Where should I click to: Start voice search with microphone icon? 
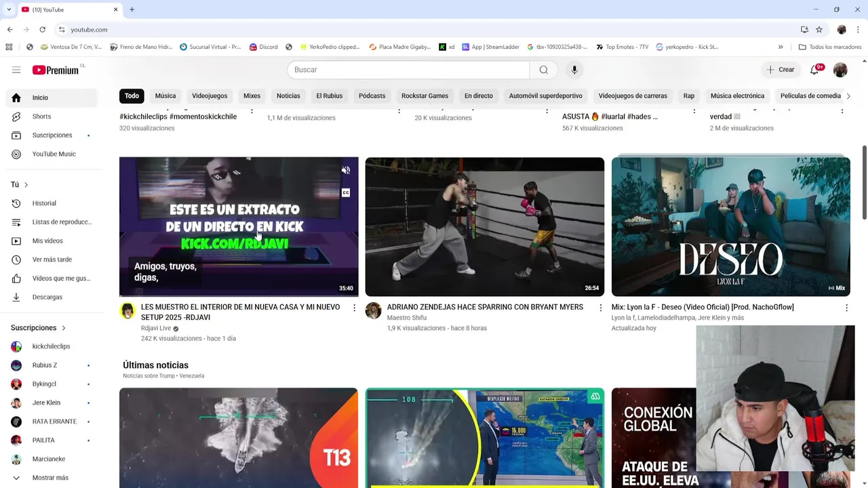pos(574,70)
